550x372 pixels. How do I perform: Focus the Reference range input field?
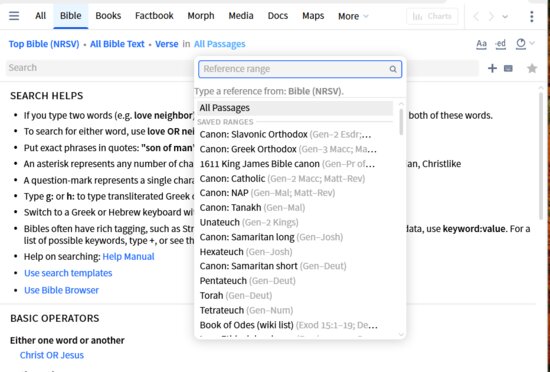[x=300, y=69]
